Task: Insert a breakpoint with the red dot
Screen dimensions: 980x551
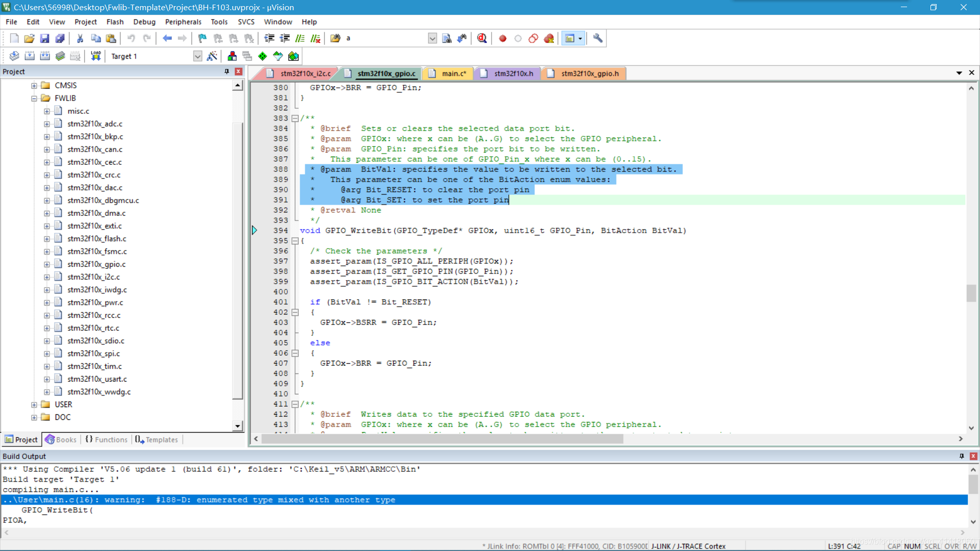Action: tap(503, 38)
